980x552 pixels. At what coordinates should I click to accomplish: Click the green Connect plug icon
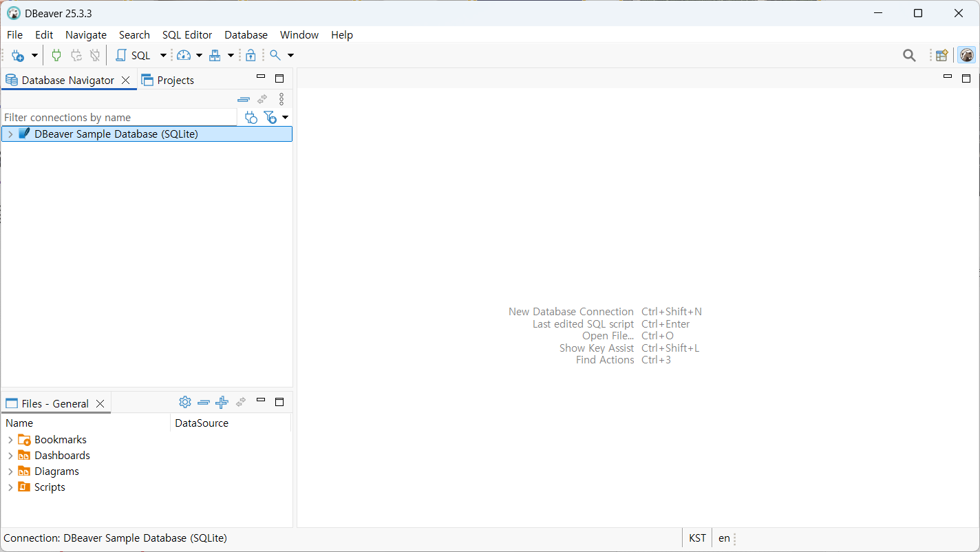56,55
